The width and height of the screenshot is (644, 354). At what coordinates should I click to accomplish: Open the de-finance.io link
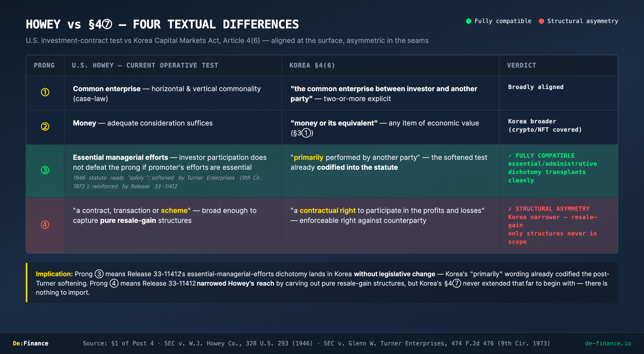coord(608,343)
